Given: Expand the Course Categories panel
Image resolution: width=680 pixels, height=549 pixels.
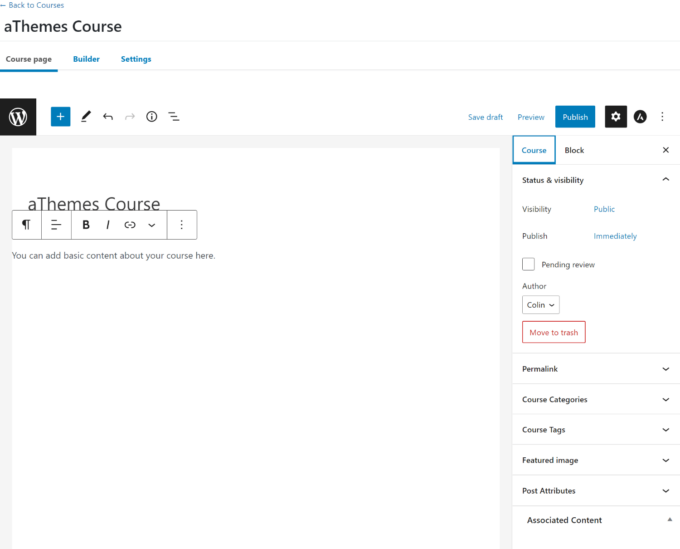Looking at the screenshot, I should pos(596,399).
